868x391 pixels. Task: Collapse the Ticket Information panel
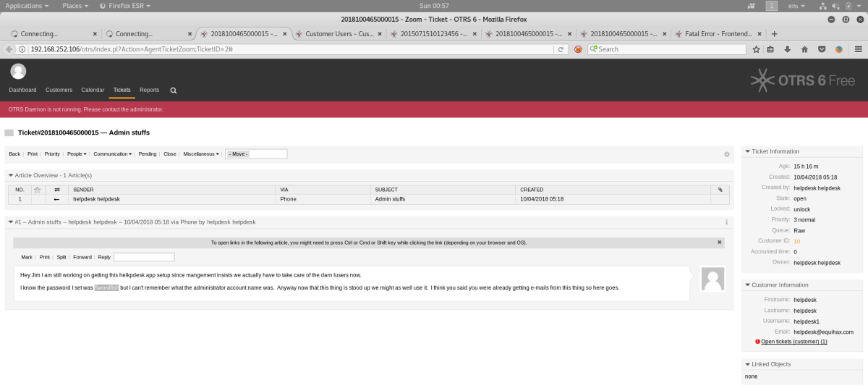(748, 151)
